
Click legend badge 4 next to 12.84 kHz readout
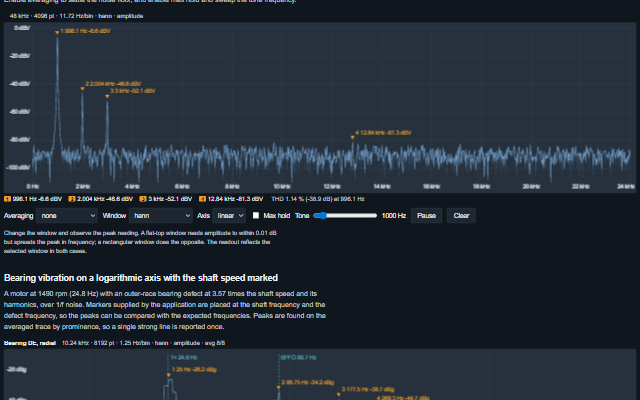tap(202, 199)
